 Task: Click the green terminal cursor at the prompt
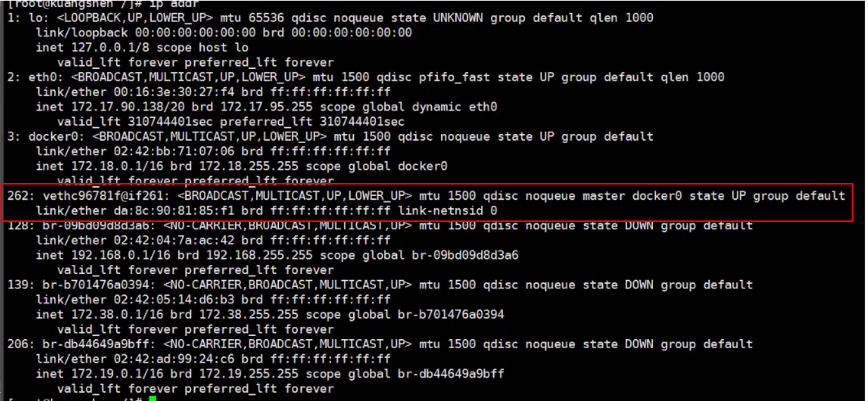152,398
